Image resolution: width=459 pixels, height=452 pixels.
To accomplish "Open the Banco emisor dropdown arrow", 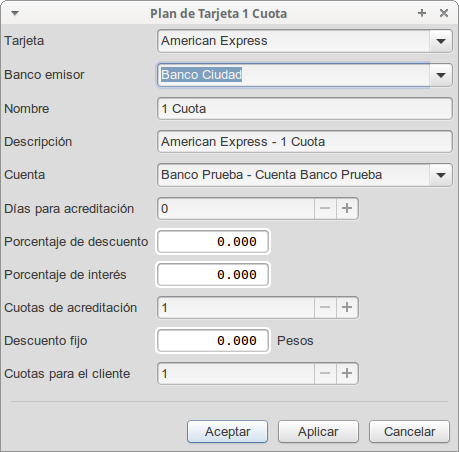I will click(441, 75).
